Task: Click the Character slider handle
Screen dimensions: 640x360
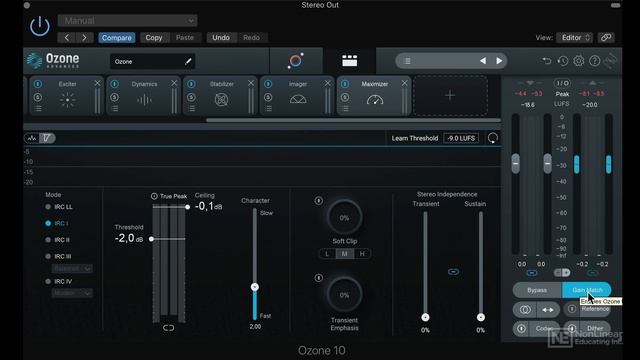Action: click(255, 287)
